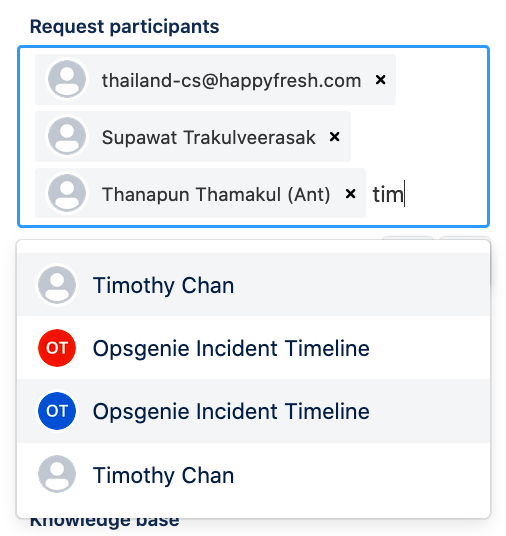Remove Supawat Trakulveerasak participant chip

click(334, 137)
